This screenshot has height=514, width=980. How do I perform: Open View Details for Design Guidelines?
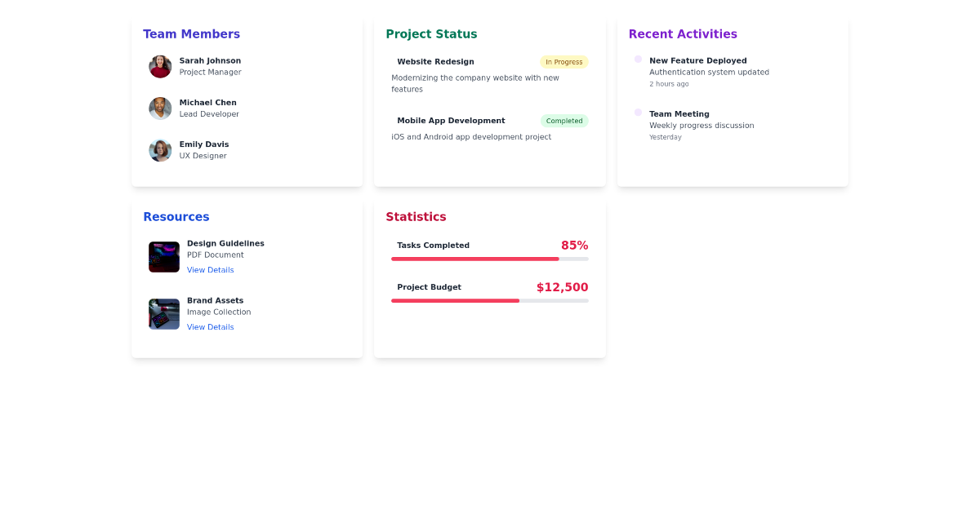point(210,269)
